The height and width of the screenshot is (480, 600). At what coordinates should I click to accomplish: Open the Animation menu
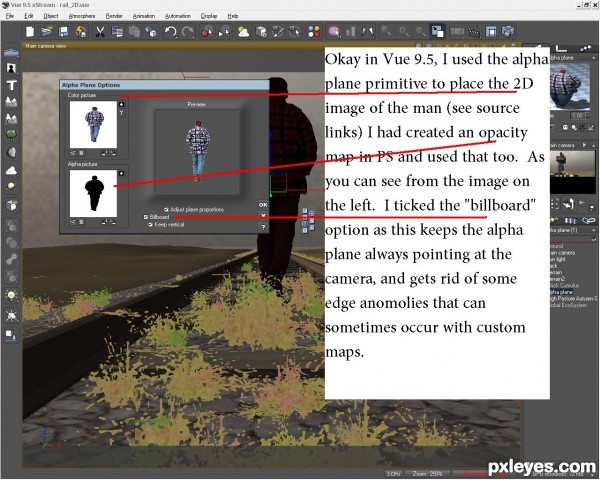click(x=144, y=16)
